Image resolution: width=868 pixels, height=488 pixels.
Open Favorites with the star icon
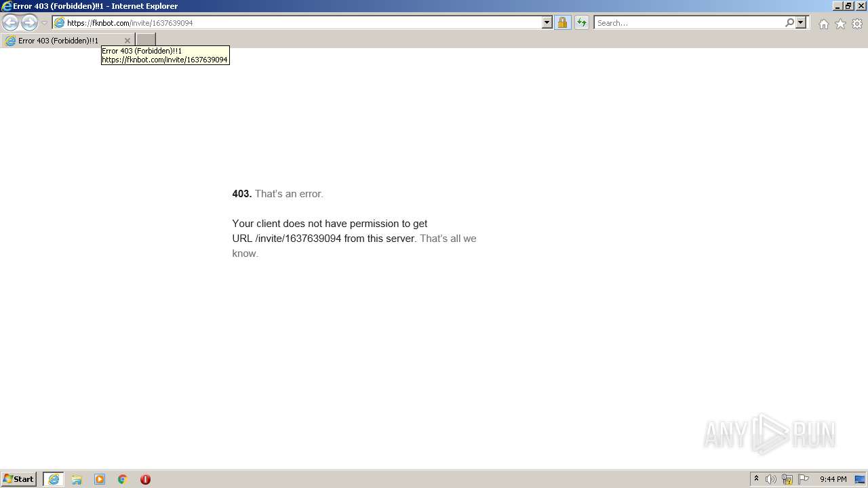[840, 24]
